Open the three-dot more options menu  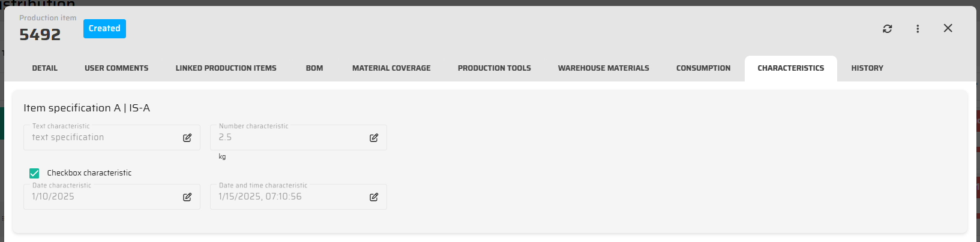[918, 29]
